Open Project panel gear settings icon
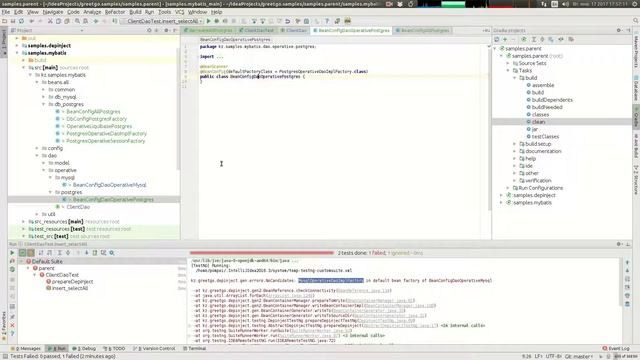The height and width of the screenshot is (360, 640). coord(167,30)
